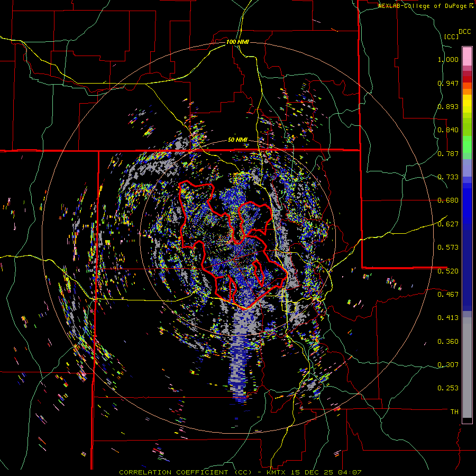Pick the light pink band atop color scale
This screenshot has height=476, width=476.
pos(467,56)
